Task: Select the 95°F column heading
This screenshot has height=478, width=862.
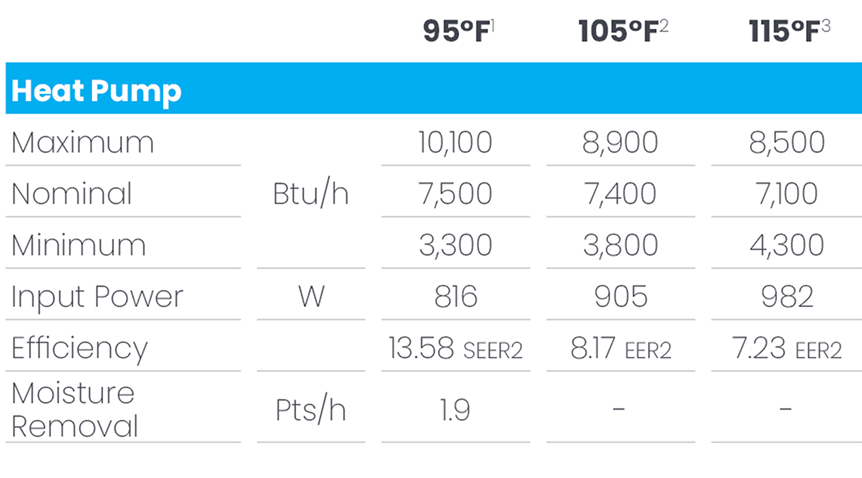Action: (x=459, y=31)
